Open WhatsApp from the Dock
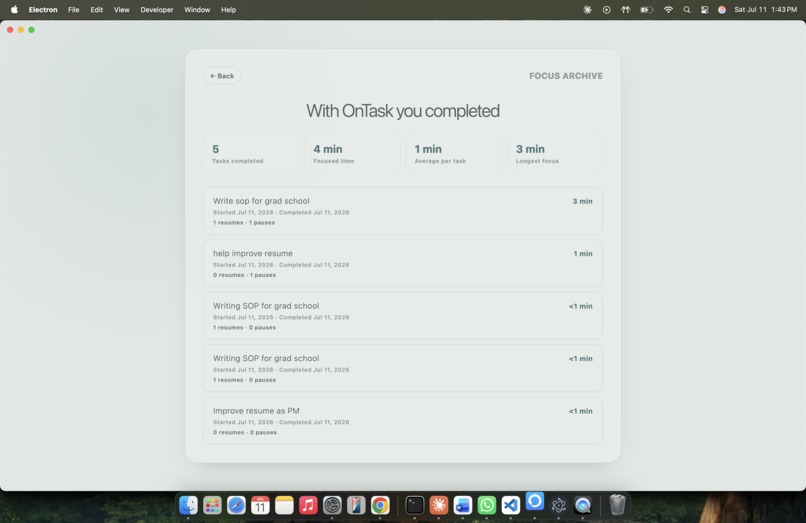Viewport: 806px width, 523px height. pos(486,505)
